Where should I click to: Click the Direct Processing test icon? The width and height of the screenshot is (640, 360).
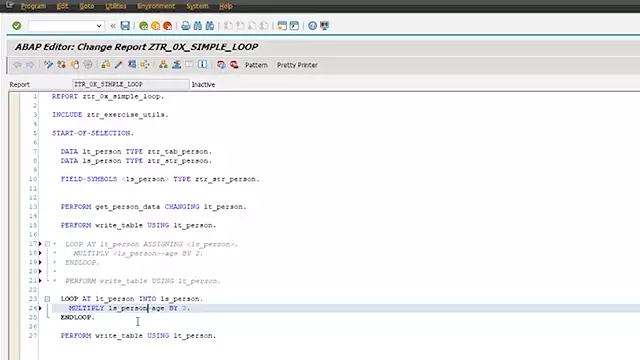click(x=131, y=64)
